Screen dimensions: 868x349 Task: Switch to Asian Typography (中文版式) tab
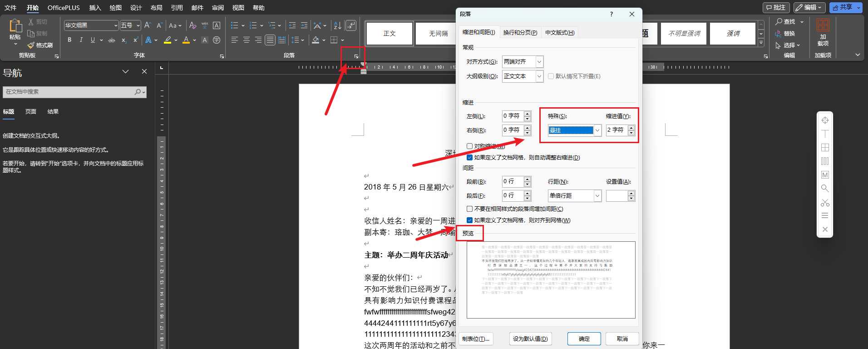pos(559,33)
